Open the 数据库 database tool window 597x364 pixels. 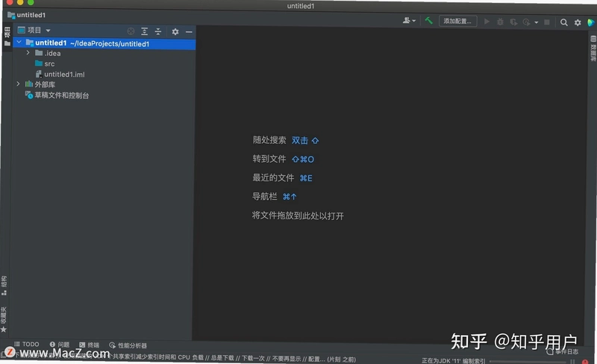(593, 48)
